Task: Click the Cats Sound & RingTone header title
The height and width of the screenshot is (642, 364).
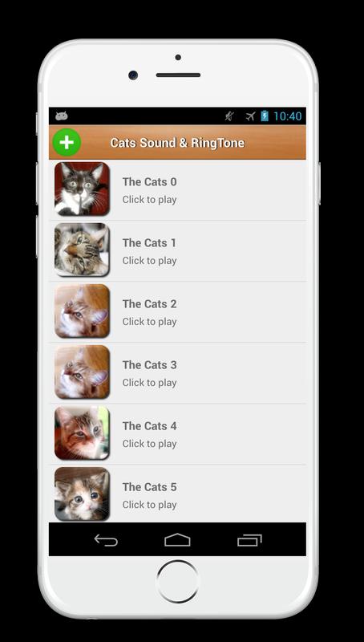Action: pos(177,143)
